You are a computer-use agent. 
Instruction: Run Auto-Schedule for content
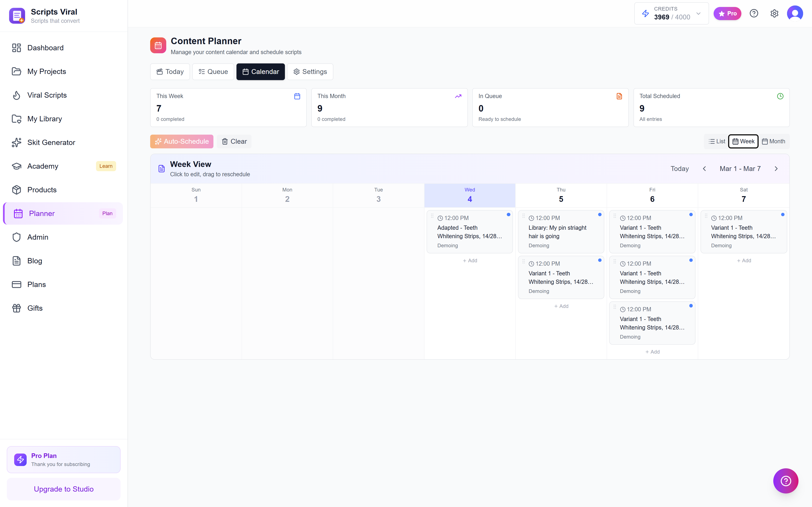point(181,141)
